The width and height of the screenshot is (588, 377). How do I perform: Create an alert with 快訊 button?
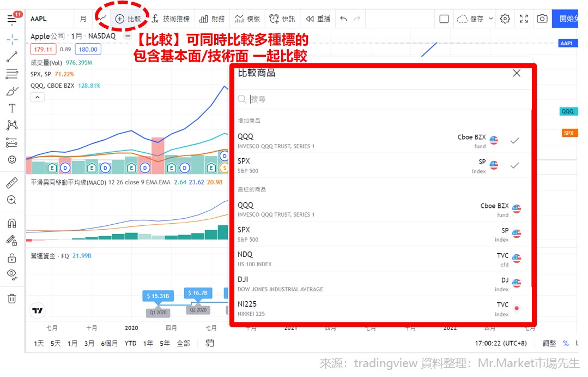[282, 19]
